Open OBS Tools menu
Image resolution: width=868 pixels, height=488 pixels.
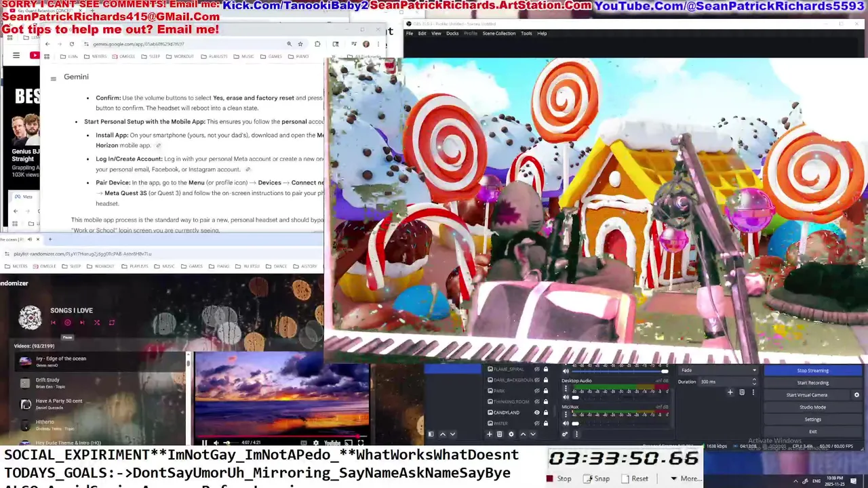tap(526, 33)
